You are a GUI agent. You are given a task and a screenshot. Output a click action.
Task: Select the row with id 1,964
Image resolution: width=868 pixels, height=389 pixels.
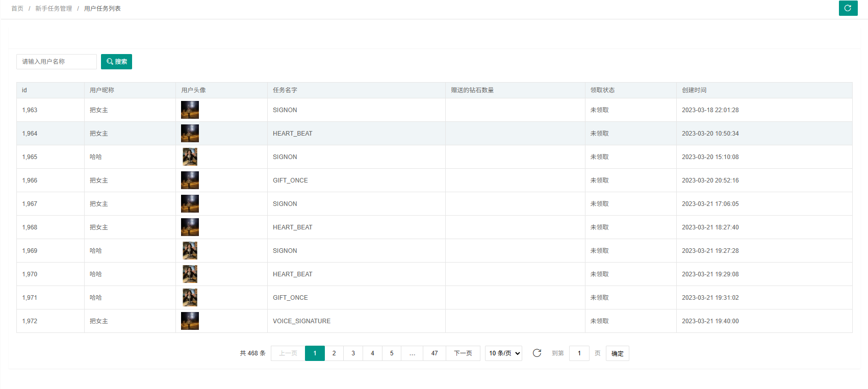(x=30, y=134)
